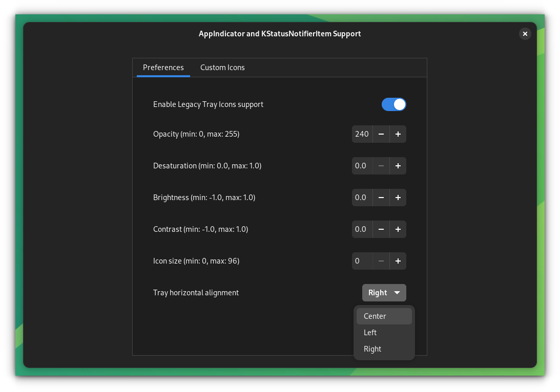
Task: Click the Opacity value field showing 240
Action: pyautogui.click(x=362, y=134)
